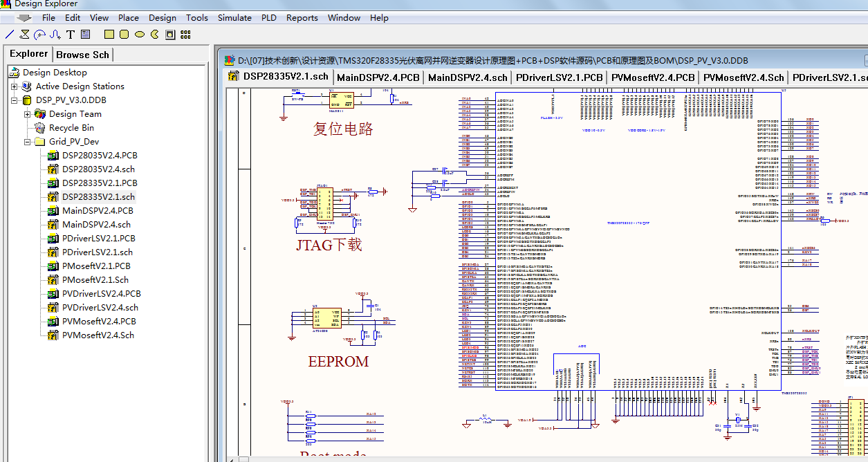Collapse the Grid_PV_Dev folder
The image size is (868, 462).
[x=28, y=142]
